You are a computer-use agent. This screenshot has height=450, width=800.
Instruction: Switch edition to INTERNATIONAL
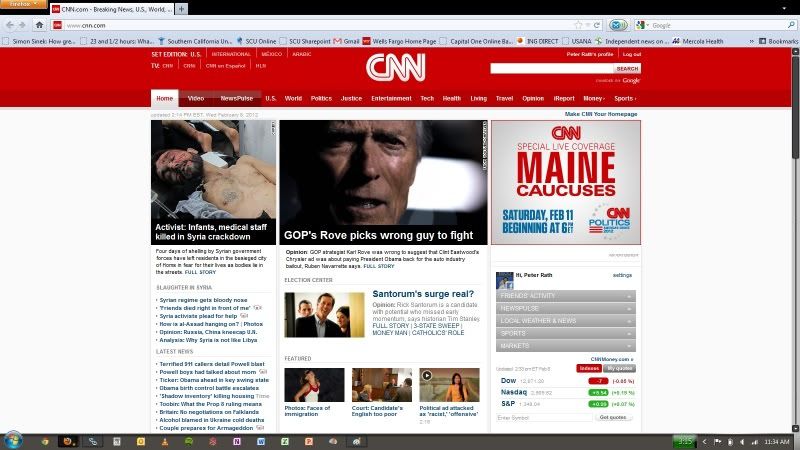click(231, 54)
